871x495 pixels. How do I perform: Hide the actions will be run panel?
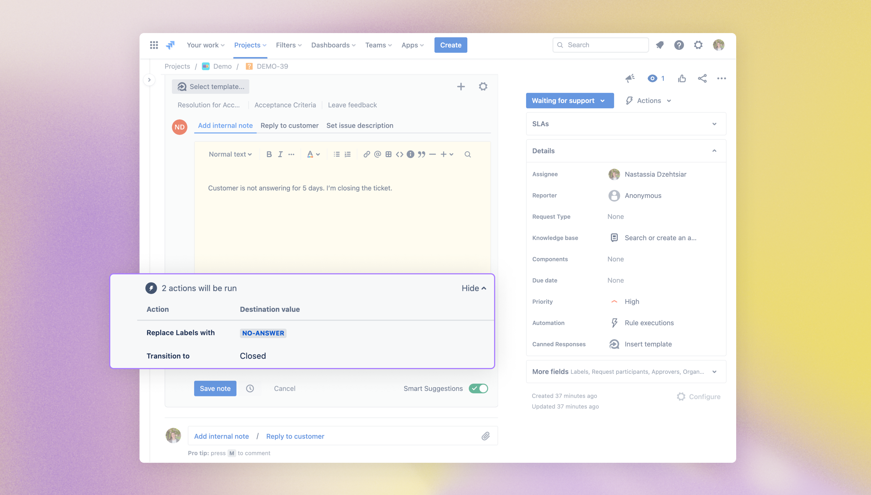474,288
